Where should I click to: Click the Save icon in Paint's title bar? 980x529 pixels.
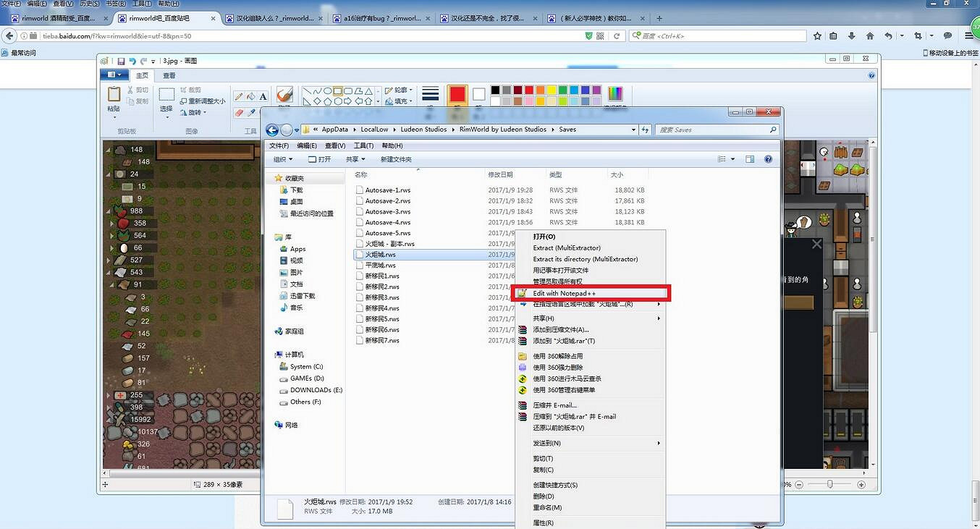(x=121, y=62)
